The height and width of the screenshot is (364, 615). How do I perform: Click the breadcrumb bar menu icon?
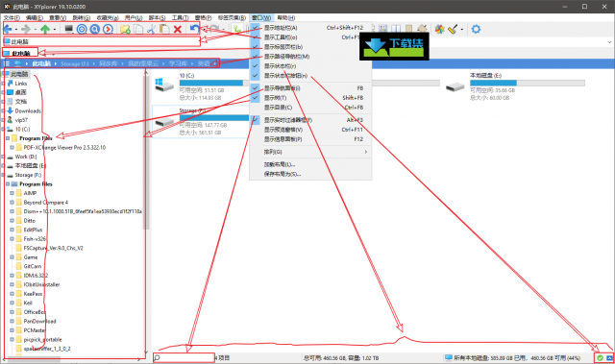tap(7, 63)
